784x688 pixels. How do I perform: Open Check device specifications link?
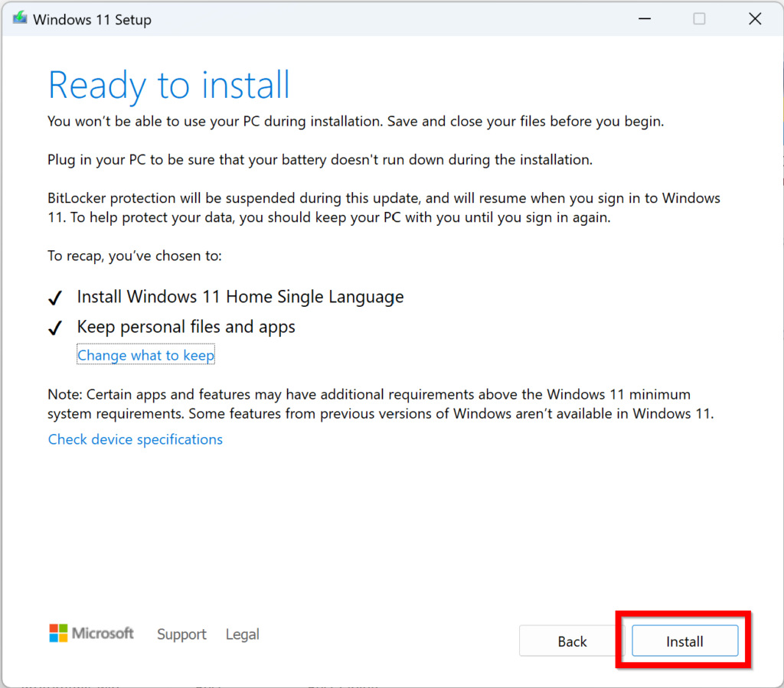pyautogui.click(x=136, y=439)
